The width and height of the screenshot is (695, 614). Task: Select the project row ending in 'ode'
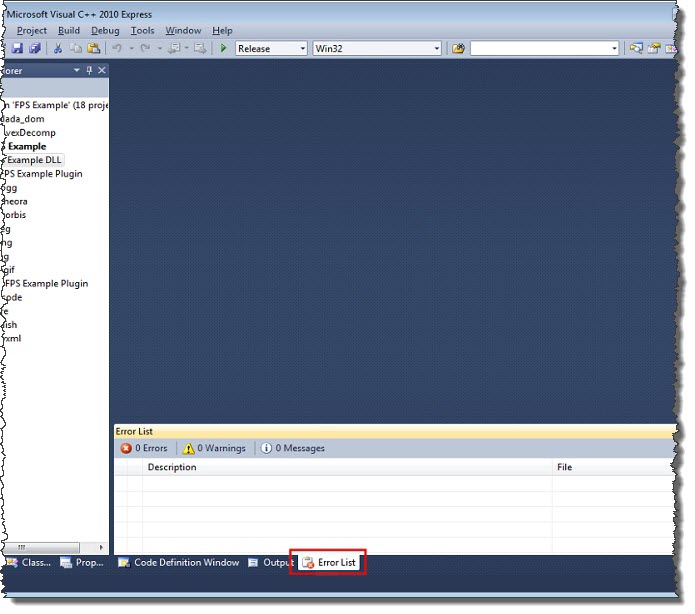[12, 297]
